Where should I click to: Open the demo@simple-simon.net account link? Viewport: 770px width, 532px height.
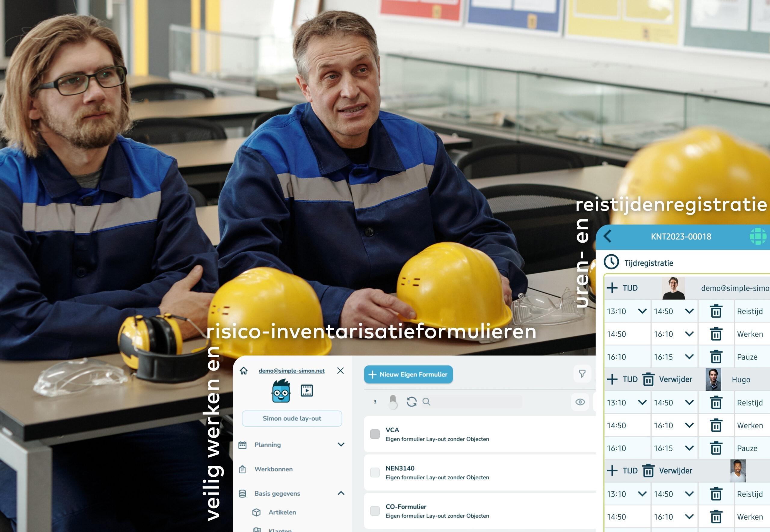click(291, 371)
